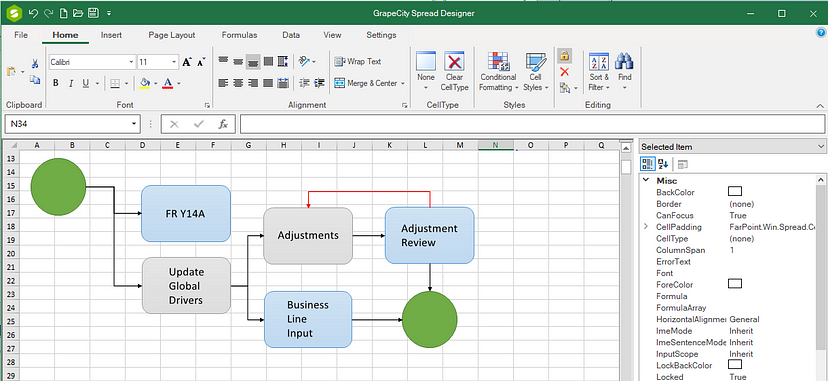
Task: Click the BackColor swatch in properties
Action: point(735,192)
